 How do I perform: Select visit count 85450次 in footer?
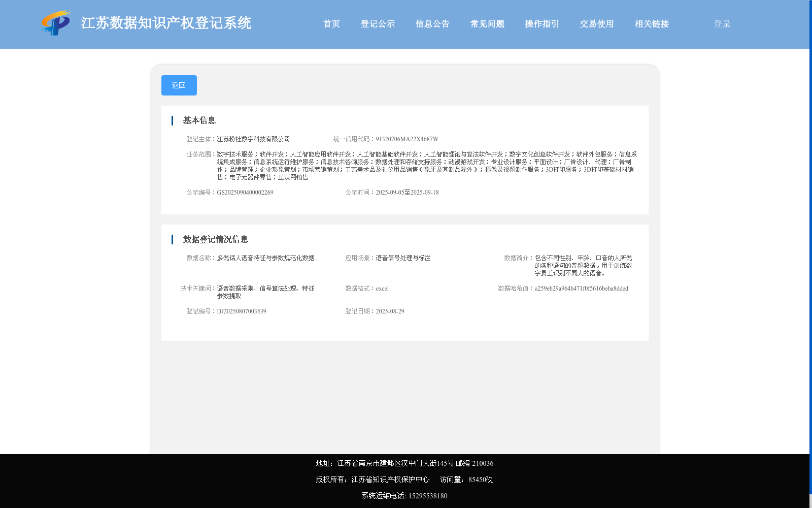click(481, 480)
